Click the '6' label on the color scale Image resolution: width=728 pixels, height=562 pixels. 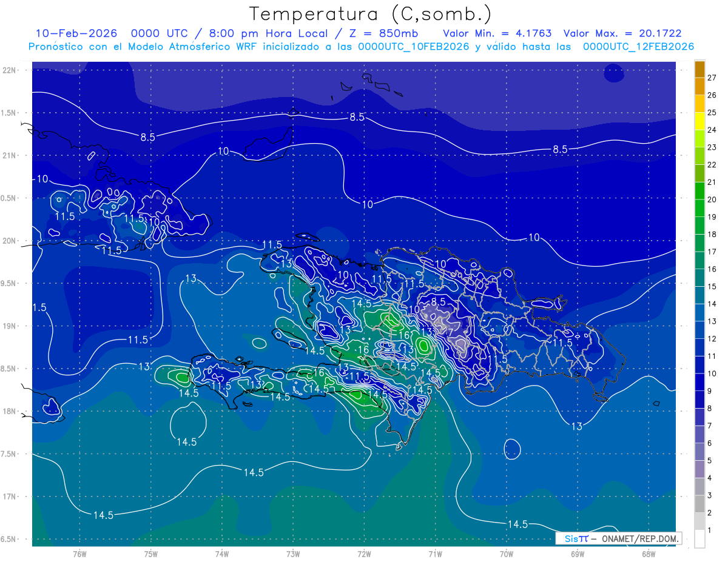[x=710, y=443]
